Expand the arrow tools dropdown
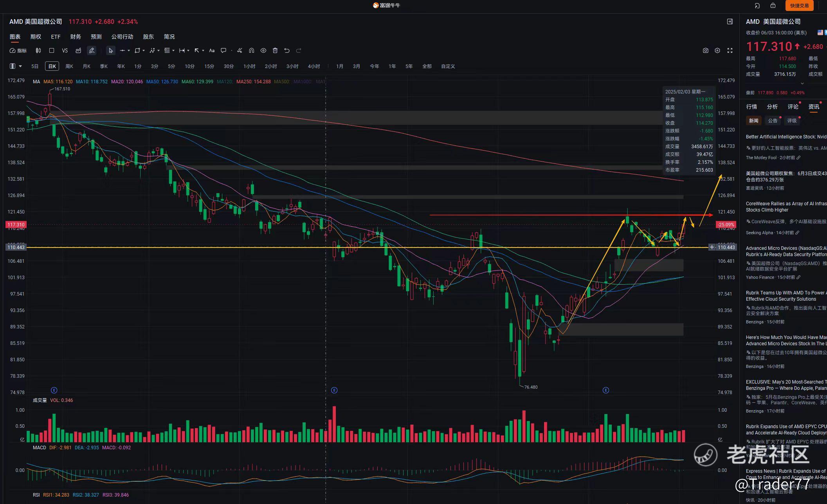The height and width of the screenshot is (504, 827). pos(203,50)
